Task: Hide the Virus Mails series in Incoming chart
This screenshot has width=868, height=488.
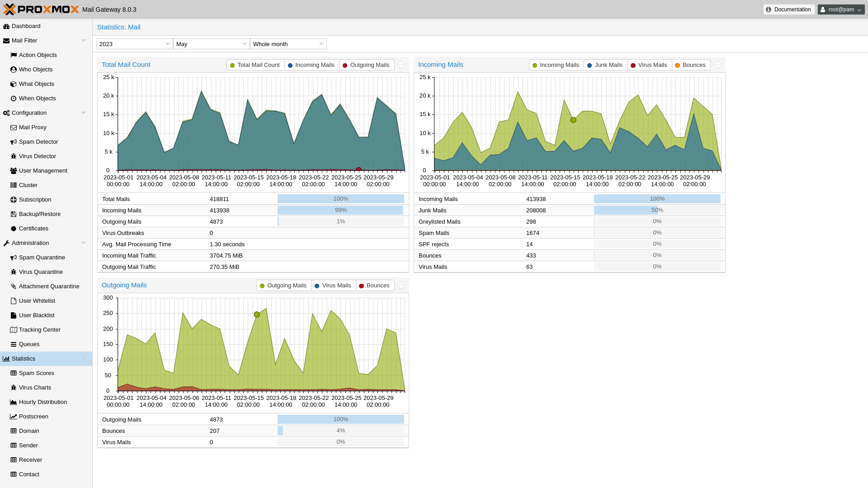Action: tap(649, 65)
